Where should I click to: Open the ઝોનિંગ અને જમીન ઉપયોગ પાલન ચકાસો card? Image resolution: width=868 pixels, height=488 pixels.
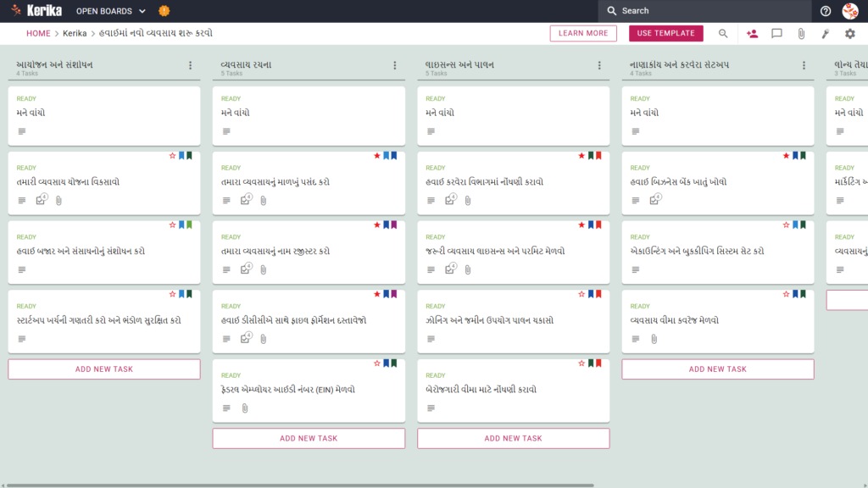[x=513, y=321]
